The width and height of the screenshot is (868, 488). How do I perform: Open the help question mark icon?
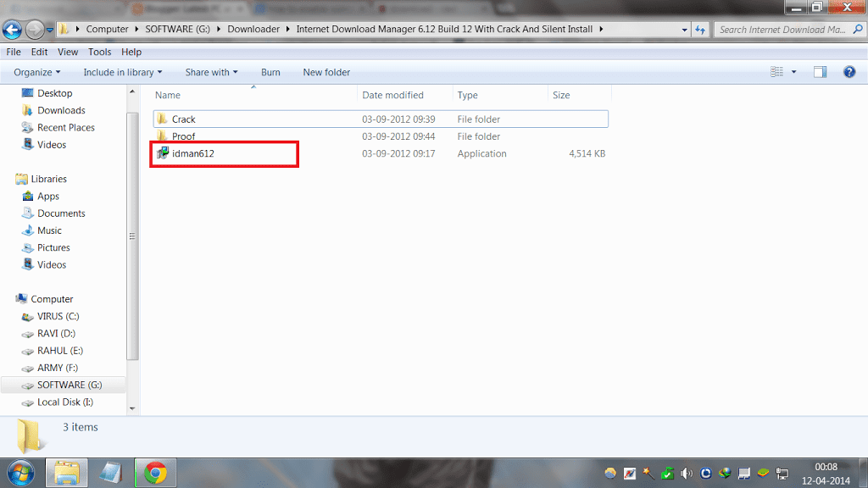coord(849,72)
